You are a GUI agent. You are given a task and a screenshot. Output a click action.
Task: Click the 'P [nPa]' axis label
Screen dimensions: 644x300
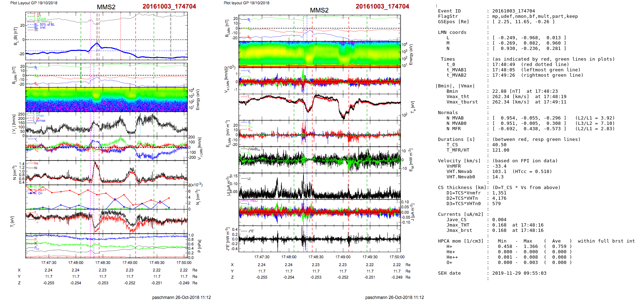click(199, 246)
